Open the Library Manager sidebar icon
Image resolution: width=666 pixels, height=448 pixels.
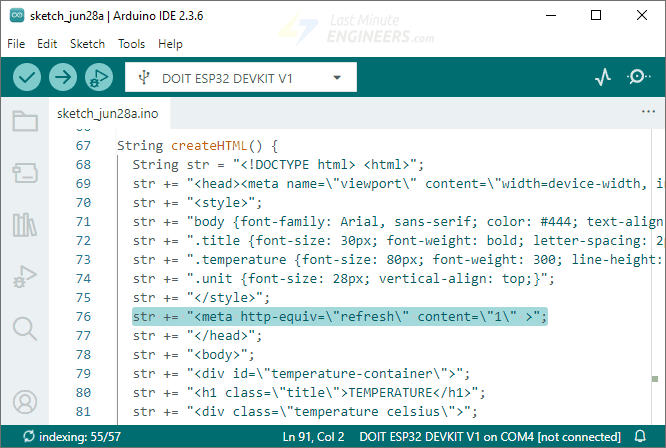click(25, 224)
